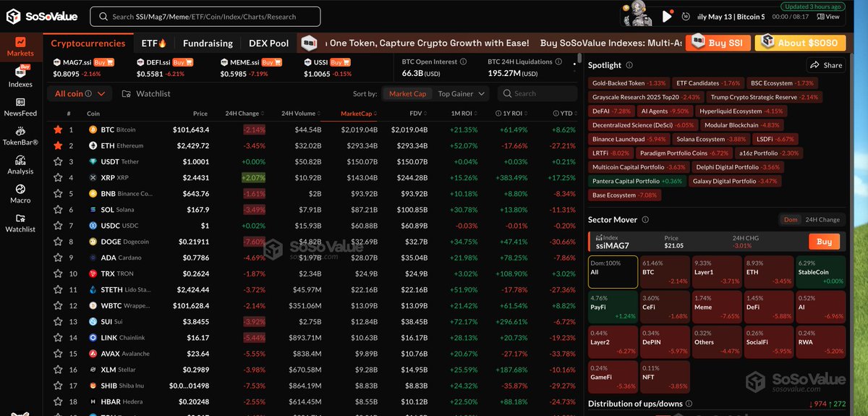Click the Bitcoin coin icon in row 1

pos(93,130)
